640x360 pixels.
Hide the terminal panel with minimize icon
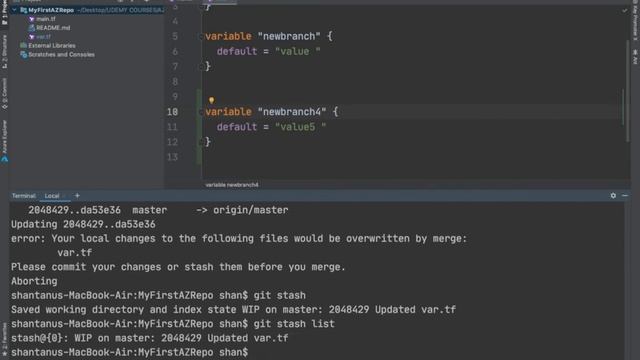point(624,196)
